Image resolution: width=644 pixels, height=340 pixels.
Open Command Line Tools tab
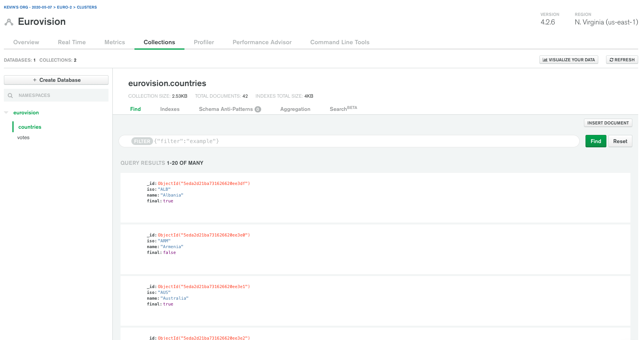(340, 42)
